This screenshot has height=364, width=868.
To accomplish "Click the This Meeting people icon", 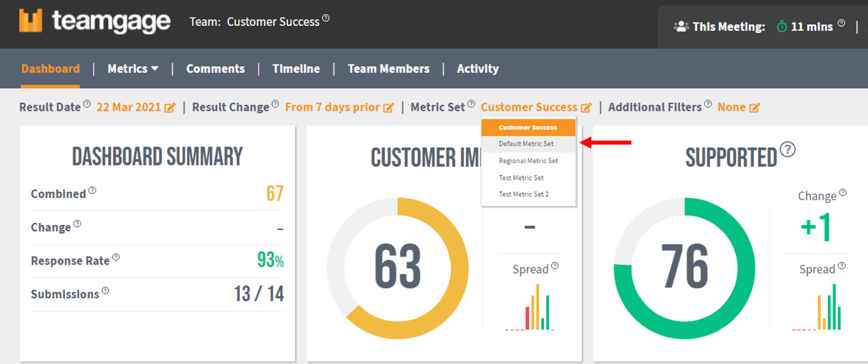I will pyautogui.click(x=681, y=26).
